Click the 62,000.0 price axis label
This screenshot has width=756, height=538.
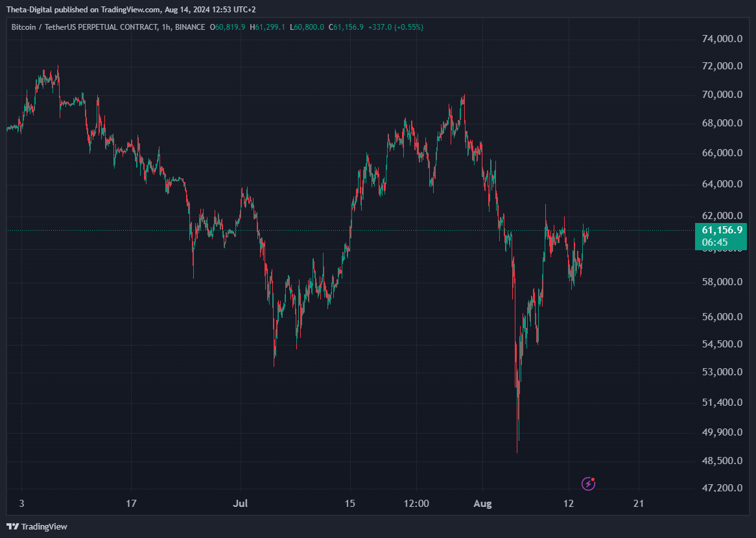click(x=722, y=215)
